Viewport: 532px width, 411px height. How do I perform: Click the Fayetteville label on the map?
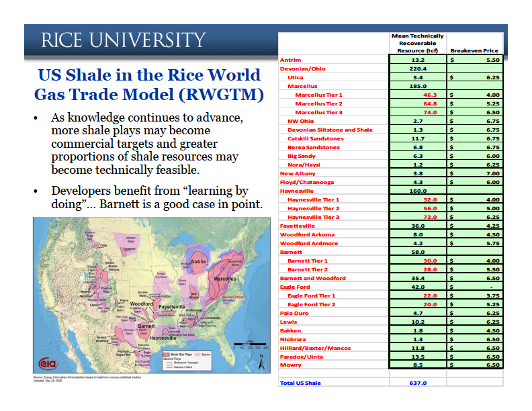pos(172,306)
